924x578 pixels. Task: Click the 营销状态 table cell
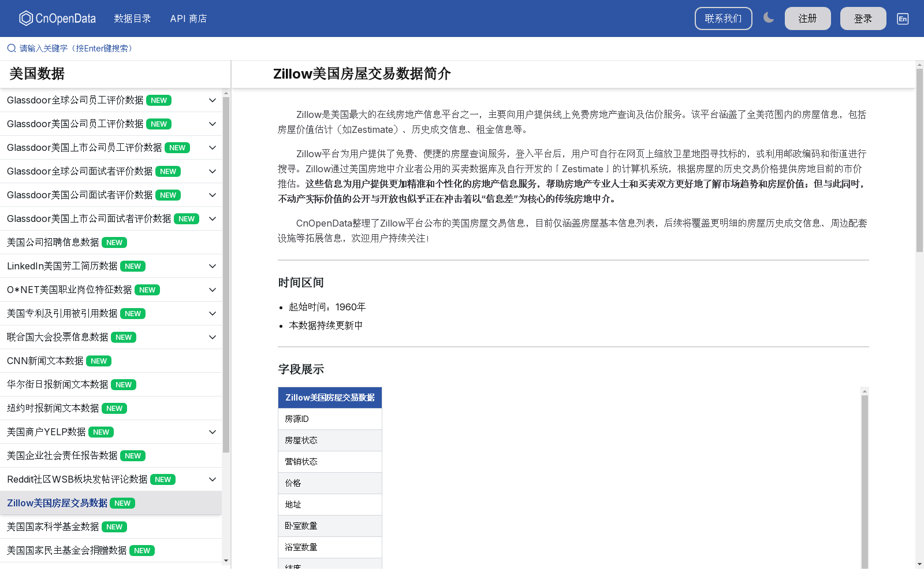point(330,462)
